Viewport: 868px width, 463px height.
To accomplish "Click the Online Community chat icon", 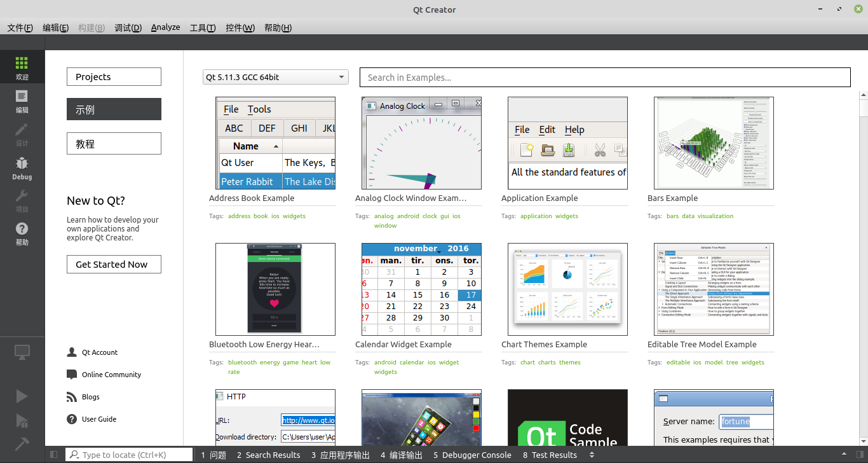I will pyautogui.click(x=72, y=375).
